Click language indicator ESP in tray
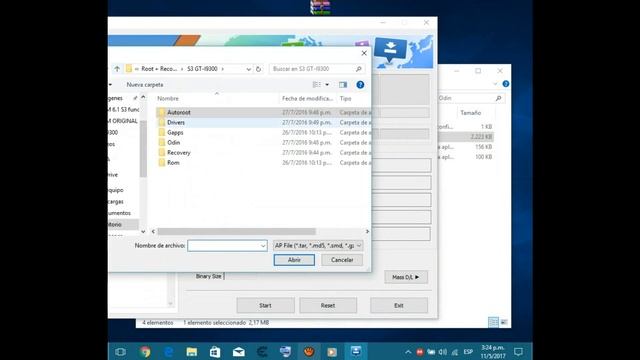Image resolution: width=640 pixels, height=360 pixels. [468, 352]
